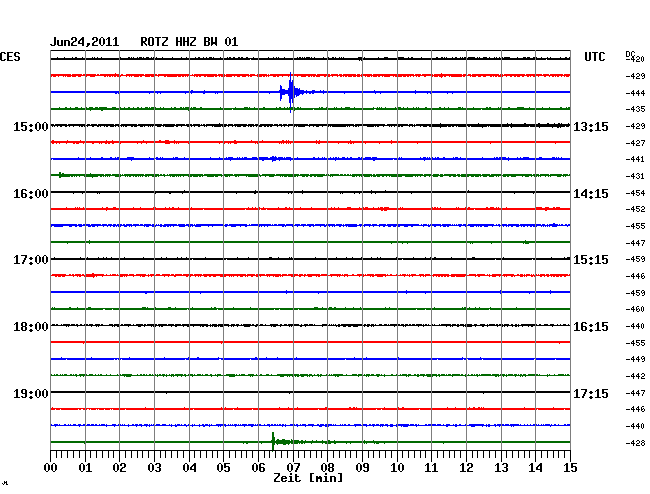Click the 17:15 UTC time label

(591, 393)
